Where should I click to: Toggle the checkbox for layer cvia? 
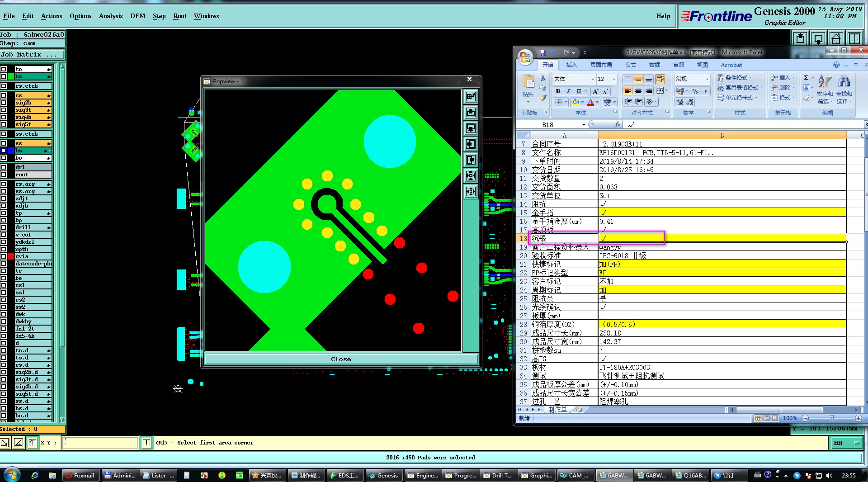[x=4, y=256]
